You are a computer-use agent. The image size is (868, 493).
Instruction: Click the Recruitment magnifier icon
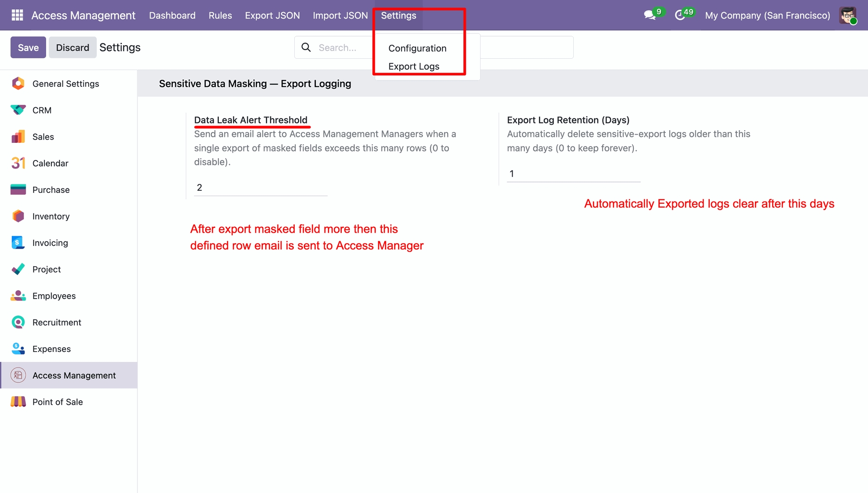[18, 322]
